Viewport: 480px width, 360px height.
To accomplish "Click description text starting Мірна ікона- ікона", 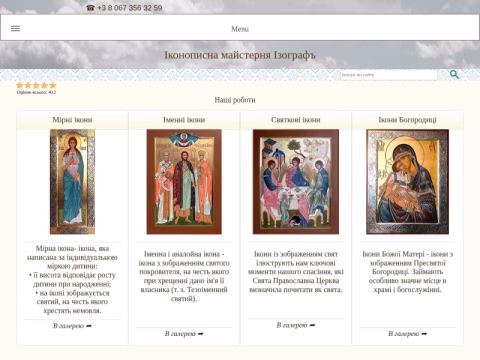I will coord(72,279).
